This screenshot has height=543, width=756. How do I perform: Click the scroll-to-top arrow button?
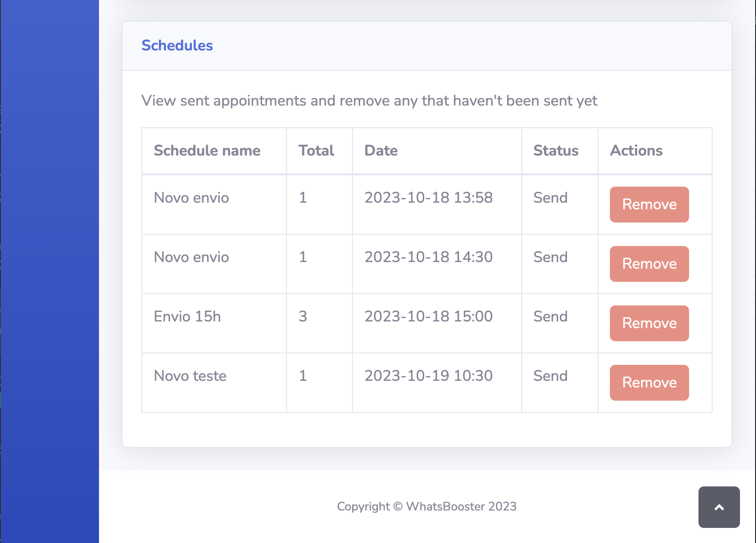coord(719,507)
